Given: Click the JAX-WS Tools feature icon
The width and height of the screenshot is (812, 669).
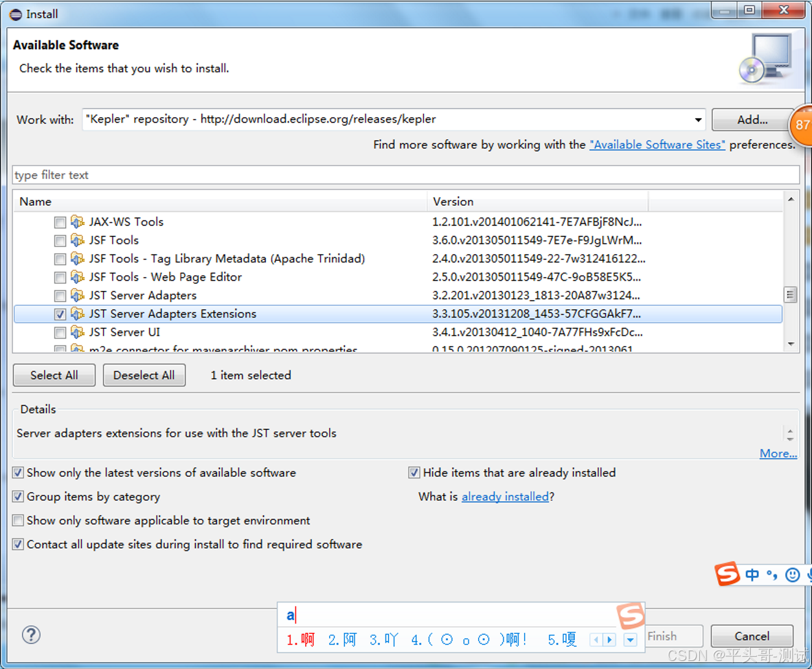Looking at the screenshot, I should (77, 222).
